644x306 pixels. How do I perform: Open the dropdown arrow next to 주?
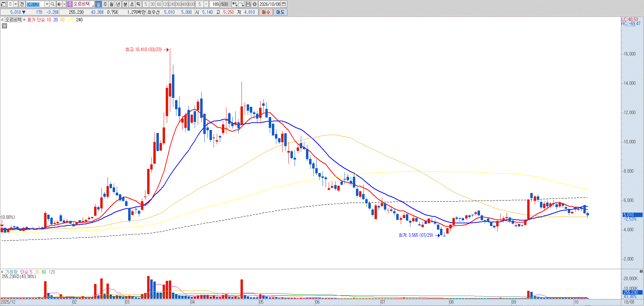pyautogui.click(x=16, y=4)
